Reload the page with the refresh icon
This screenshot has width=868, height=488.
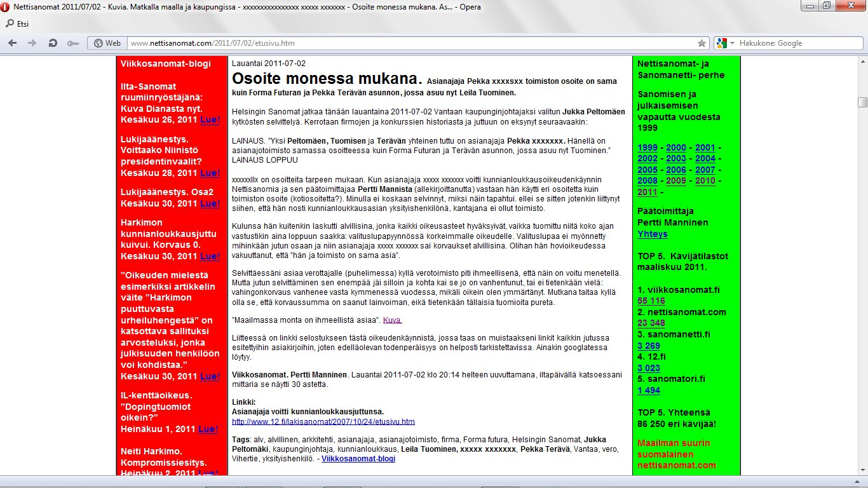point(53,43)
